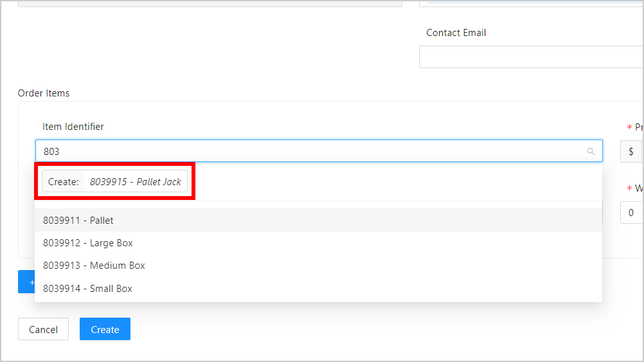Click the Order Items section heading
Viewport: 644px width, 362px height.
coord(44,93)
